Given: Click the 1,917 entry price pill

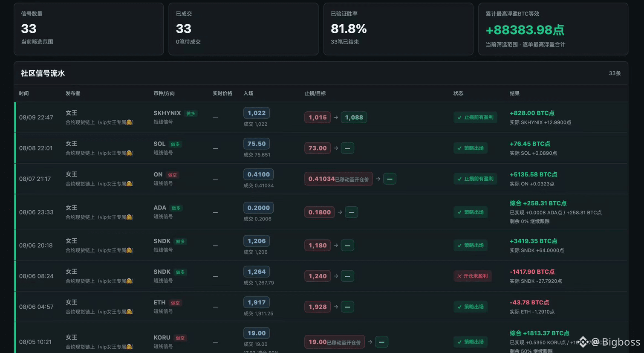Looking at the screenshot, I should pyautogui.click(x=257, y=302).
